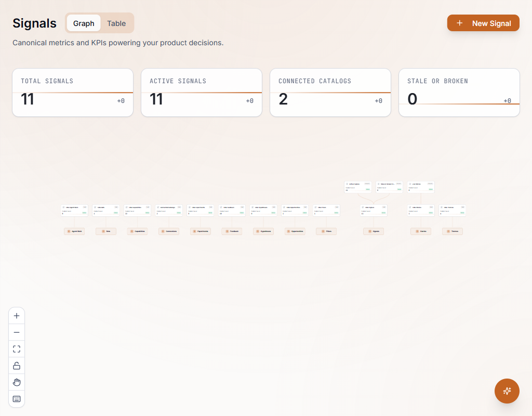Screen dimensions: 532x416
Task: Select the Experiments catalog node
Action: point(201,231)
